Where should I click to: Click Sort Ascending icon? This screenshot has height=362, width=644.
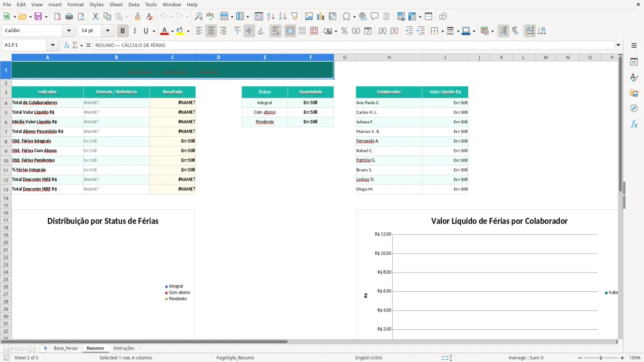coord(270,17)
